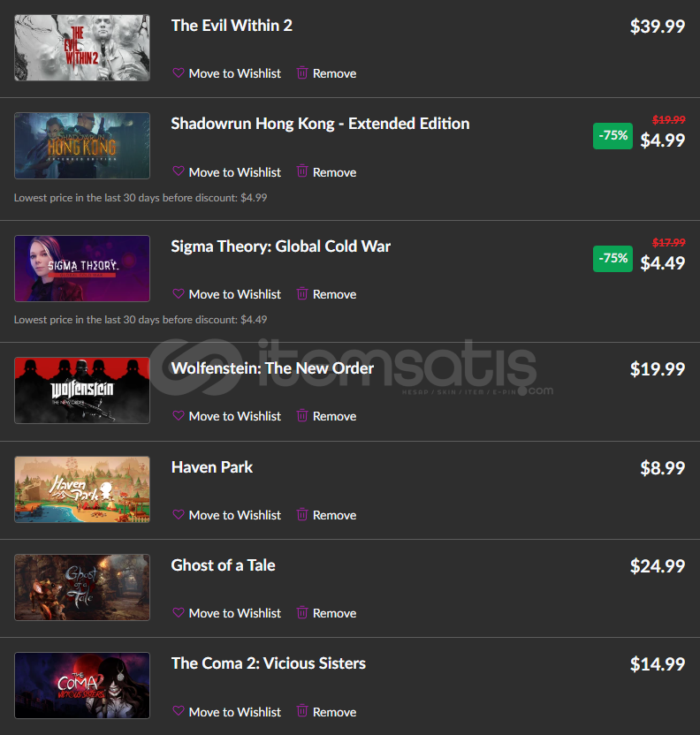Open the Ghost of a Tale title link
Viewport: 700px width, 735px height.
coord(224,565)
